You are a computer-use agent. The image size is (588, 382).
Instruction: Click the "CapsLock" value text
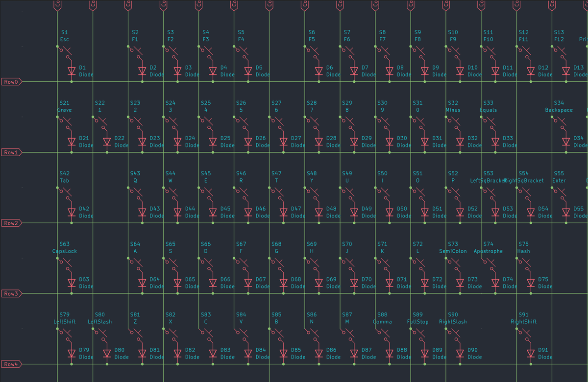click(x=65, y=251)
